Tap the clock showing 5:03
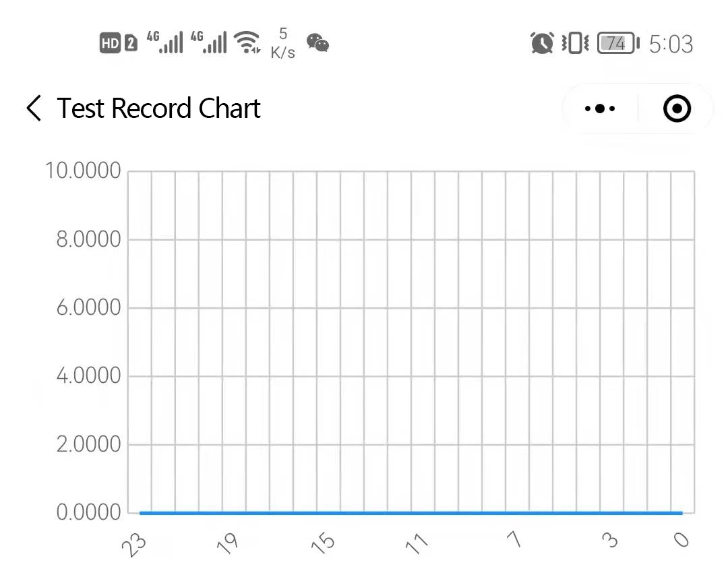Screen dimensions: 728x579 click(x=671, y=42)
